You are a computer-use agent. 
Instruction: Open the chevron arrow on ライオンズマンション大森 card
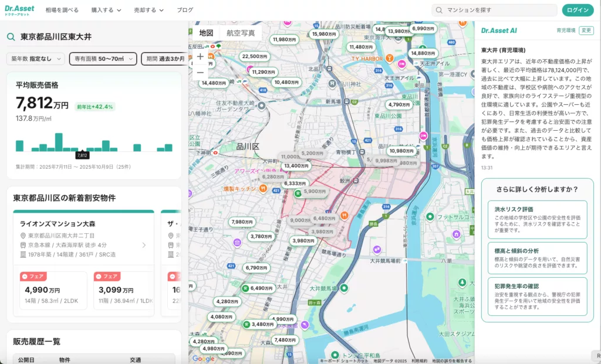pos(144,245)
